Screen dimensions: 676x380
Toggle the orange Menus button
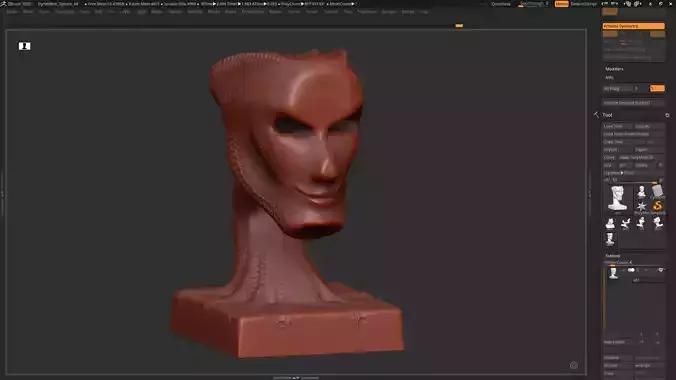pyautogui.click(x=561, y=4)
